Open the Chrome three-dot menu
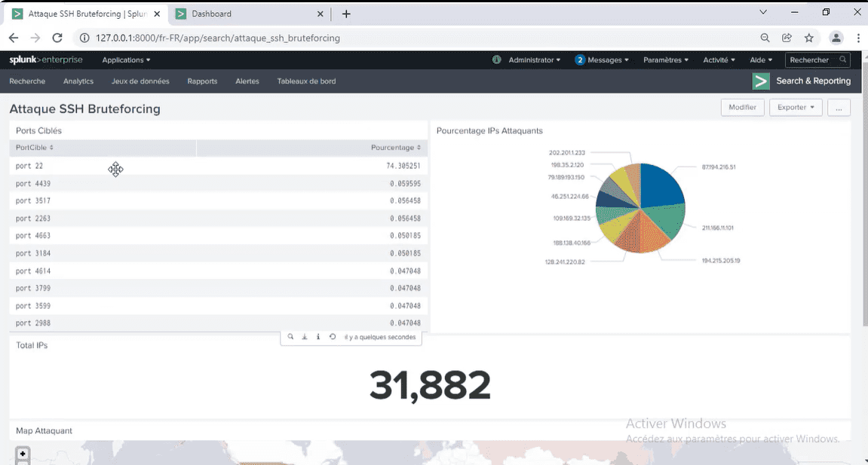868x465 pixels. pos(859,38)
